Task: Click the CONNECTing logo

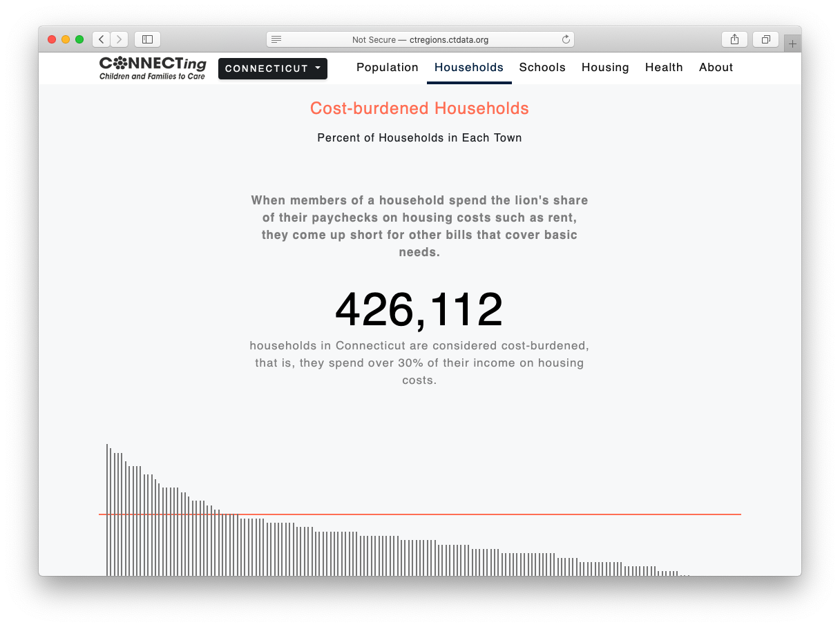Action: 153,68
